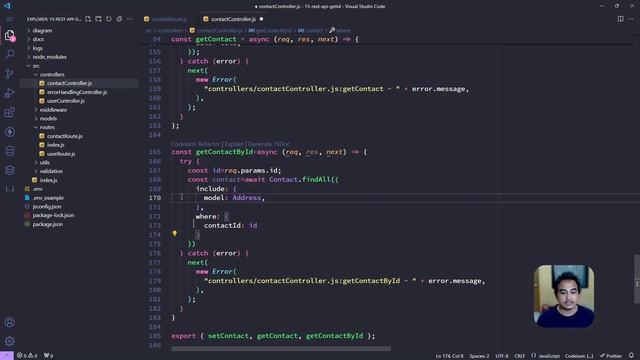Click New Folder icon in Explorer header
This screenshot has width=640, height=360.
(98, 19)
